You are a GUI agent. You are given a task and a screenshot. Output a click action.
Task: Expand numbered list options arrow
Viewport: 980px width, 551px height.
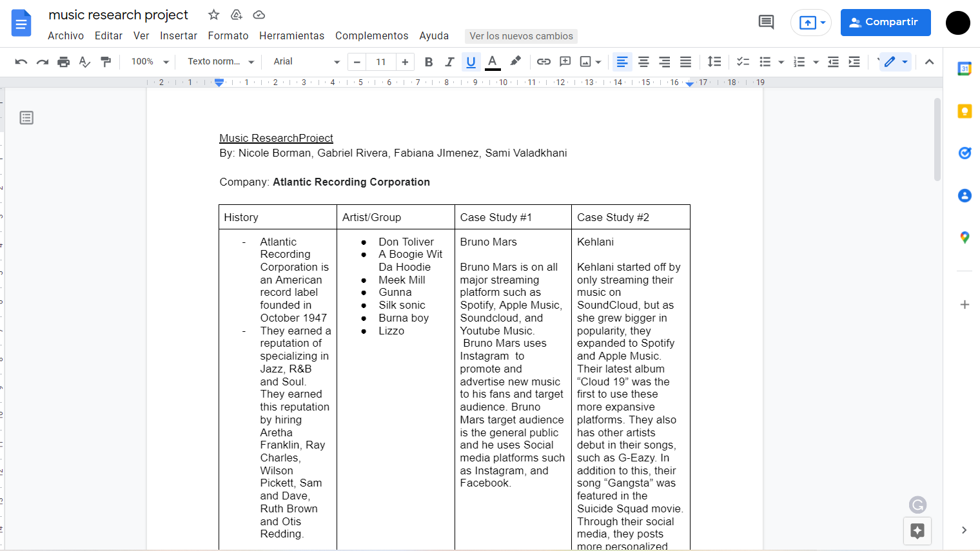pyautogui.click(x=816, y=62)
